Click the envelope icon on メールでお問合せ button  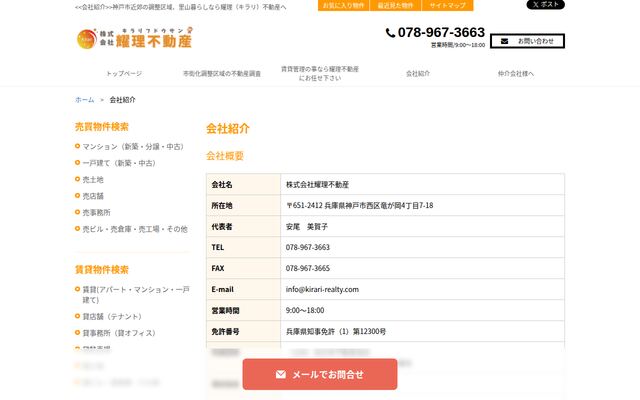click(x=280, y=374)
